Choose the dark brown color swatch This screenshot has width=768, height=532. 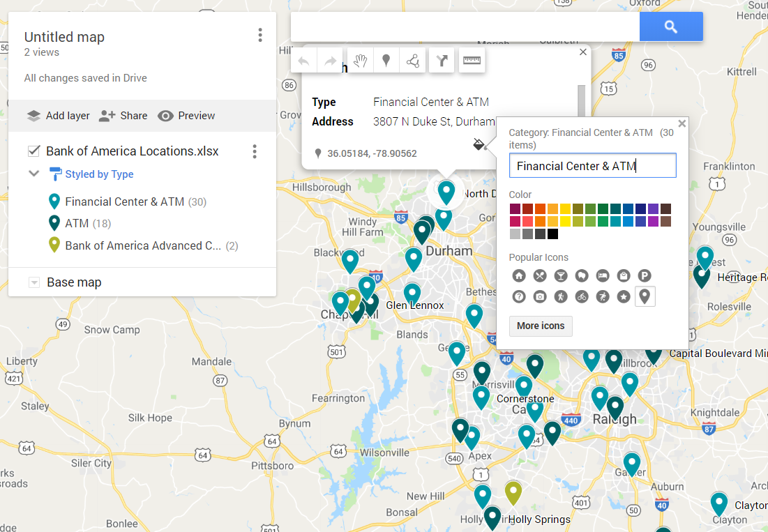(665, 209)
